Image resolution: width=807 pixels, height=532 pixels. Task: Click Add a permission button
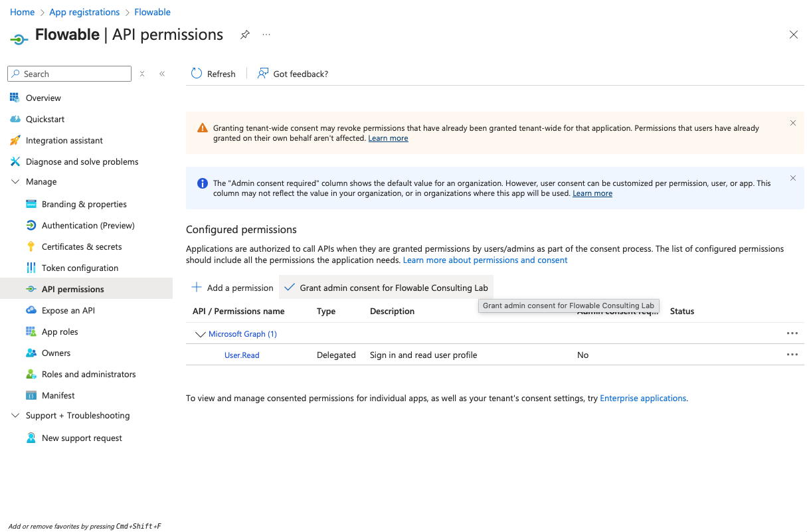pos(232,288)
